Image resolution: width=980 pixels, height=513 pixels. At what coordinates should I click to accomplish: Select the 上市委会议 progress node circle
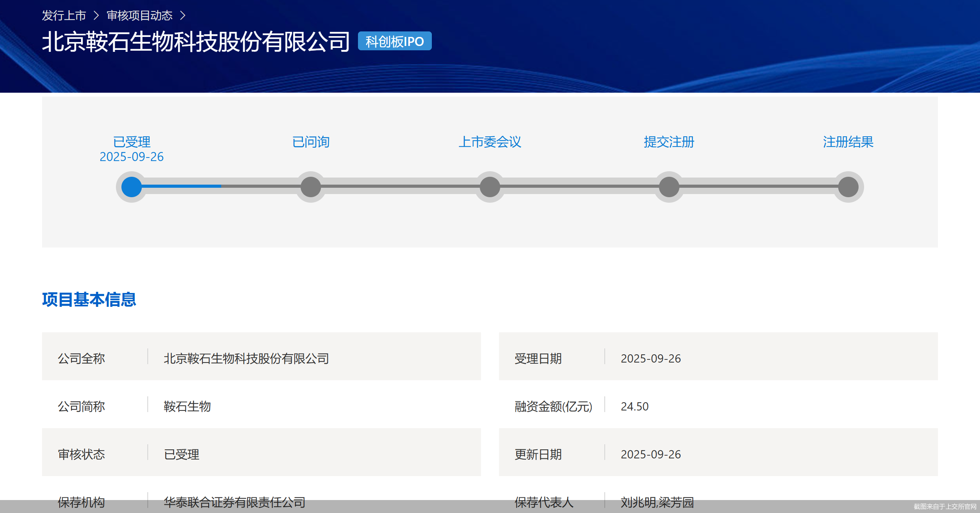490,187
